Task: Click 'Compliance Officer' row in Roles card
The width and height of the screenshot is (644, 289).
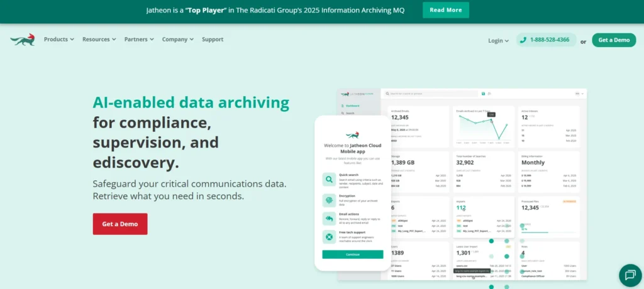Action: pyautogui.click(x=548, y=276)
